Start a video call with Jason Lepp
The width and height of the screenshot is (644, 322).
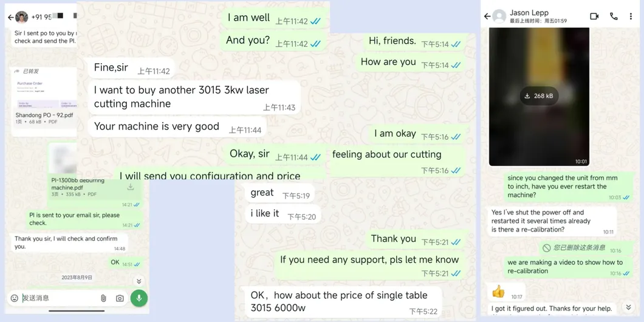594,16
